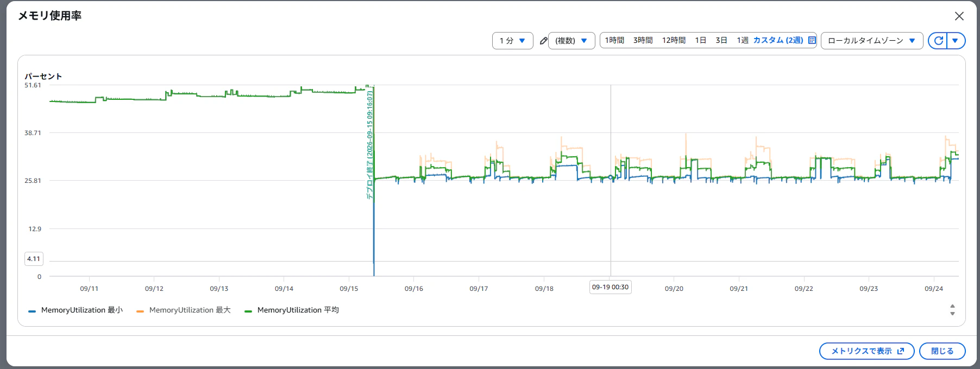This screenshot has width=980, height=369.
Task: Click the 09/18 x-axis label
Action: 544,289
